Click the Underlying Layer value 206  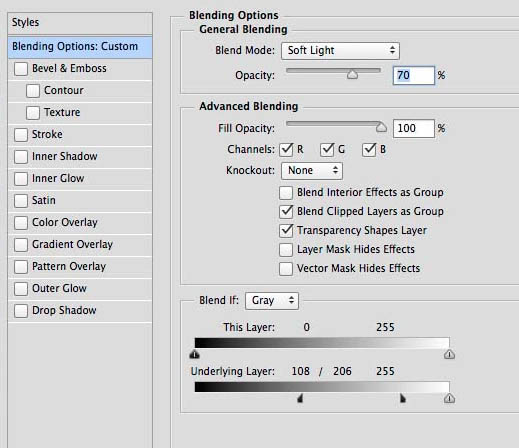point(342,371)
